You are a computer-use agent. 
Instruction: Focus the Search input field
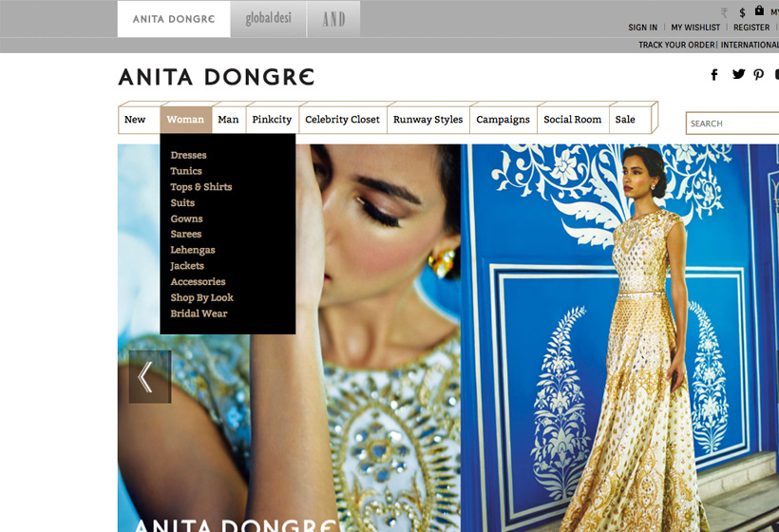[x=732, y=123]
